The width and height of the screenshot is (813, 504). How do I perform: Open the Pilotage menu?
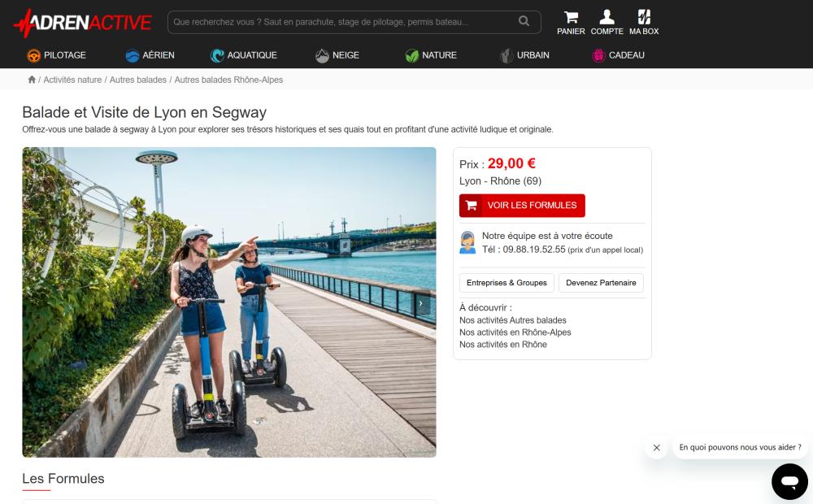tap(56, 55)
